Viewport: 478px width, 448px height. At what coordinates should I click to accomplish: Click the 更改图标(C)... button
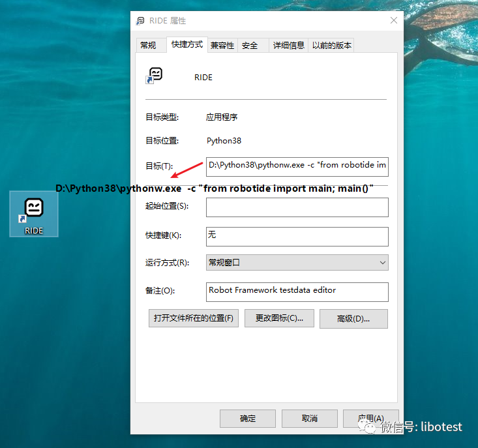[x=279, y=318]
